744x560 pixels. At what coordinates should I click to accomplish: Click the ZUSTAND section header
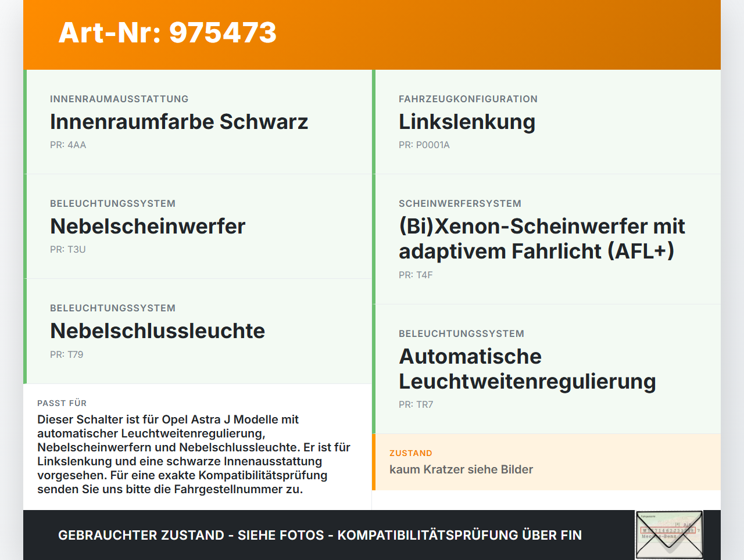tap(411, 453)
